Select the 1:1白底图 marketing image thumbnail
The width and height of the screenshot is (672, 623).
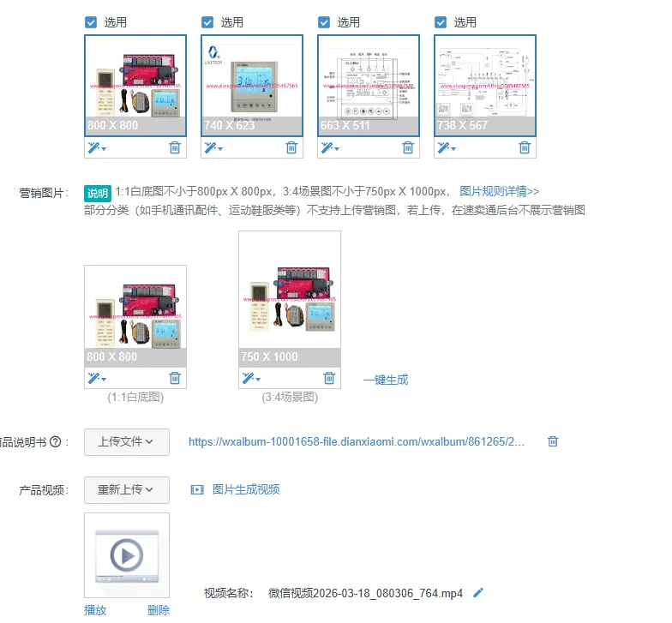pos(135,316)
